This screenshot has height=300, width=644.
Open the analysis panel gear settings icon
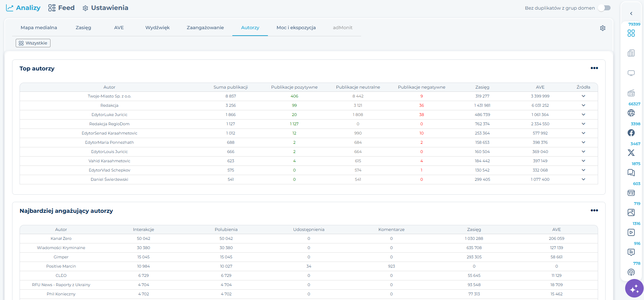(603, 28)
